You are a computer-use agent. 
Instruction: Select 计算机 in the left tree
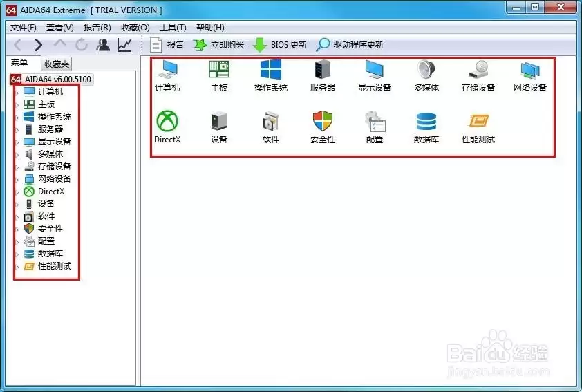click(x=43, y=92)
